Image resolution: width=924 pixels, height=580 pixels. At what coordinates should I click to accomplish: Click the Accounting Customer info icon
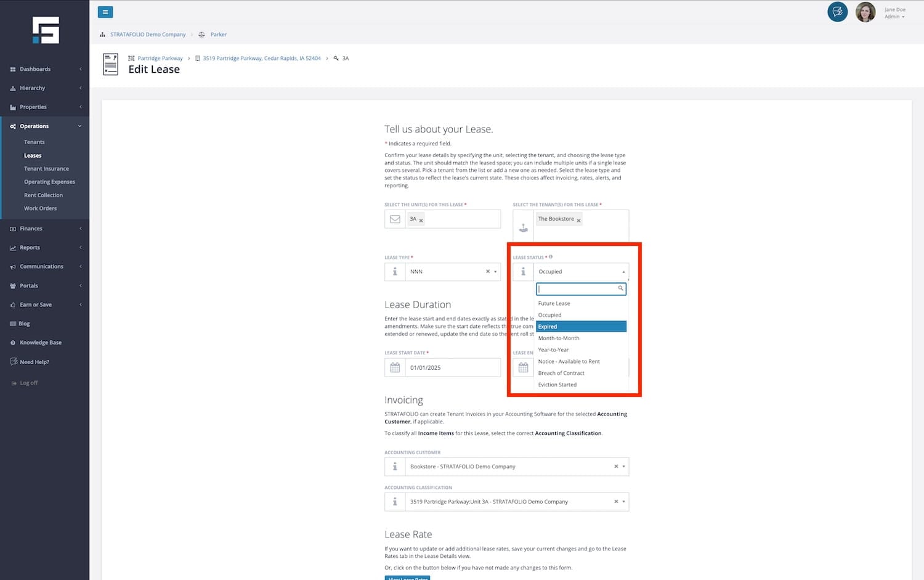[395, 467]
